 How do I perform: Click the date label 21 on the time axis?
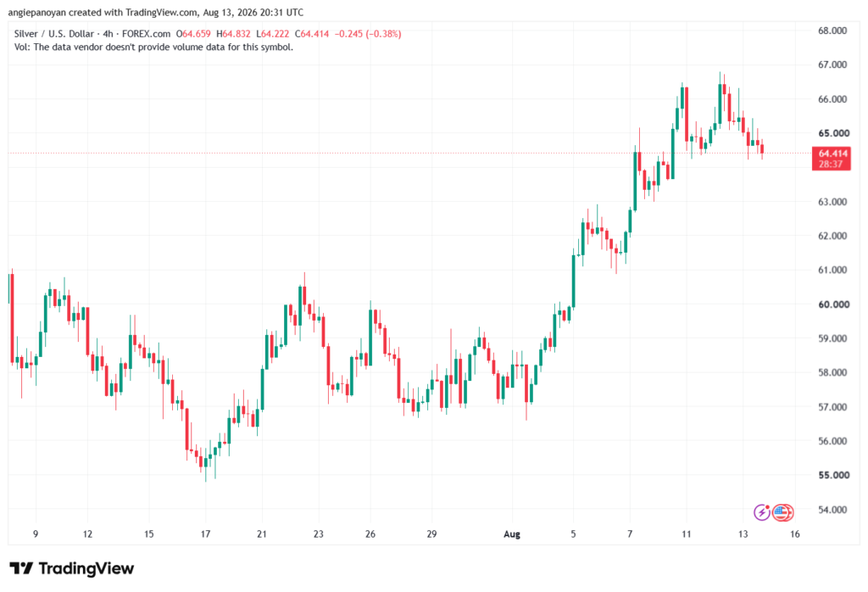[x=262, y=533]
